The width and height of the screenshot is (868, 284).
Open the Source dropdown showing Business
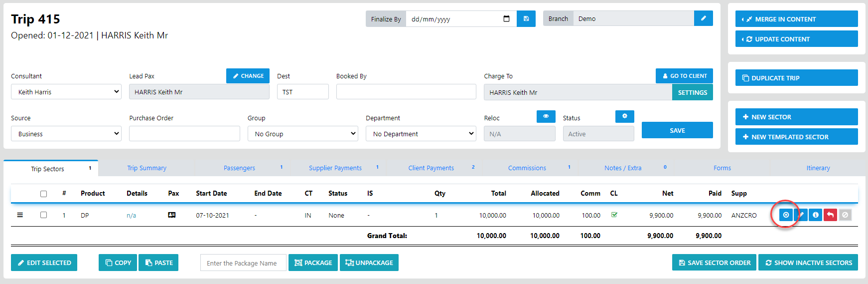pos(66,134)
